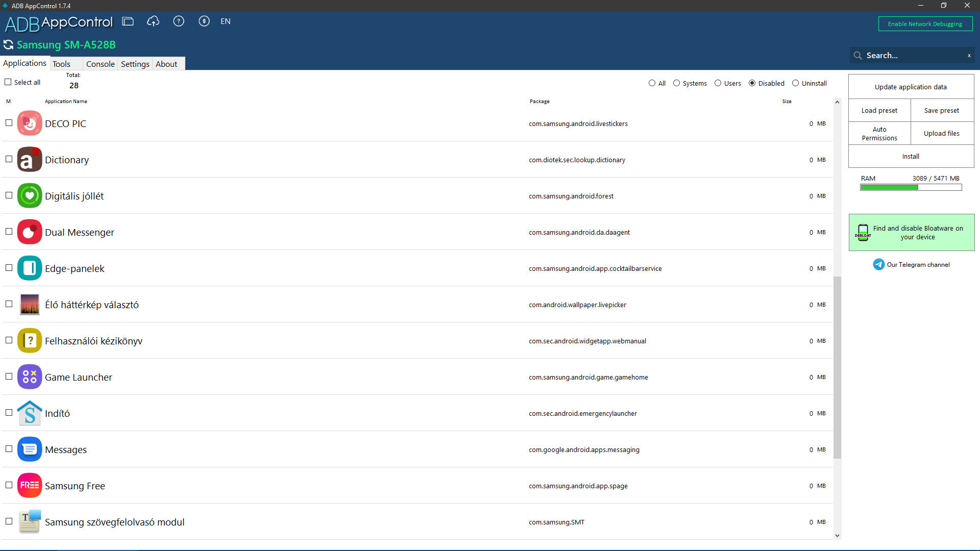Select package com.samsung.android.game.gamehome text

pyautogui.click(x=589, y=377)
